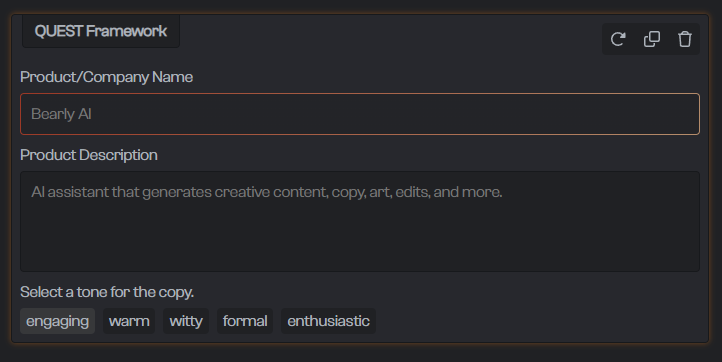
Task: Deselect the highlighted engaging tone
Action: click(58, 321)
